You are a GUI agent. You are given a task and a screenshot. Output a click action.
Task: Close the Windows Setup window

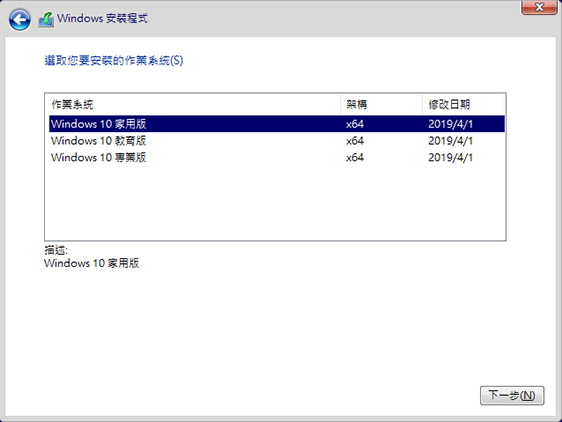pos(539,7)
